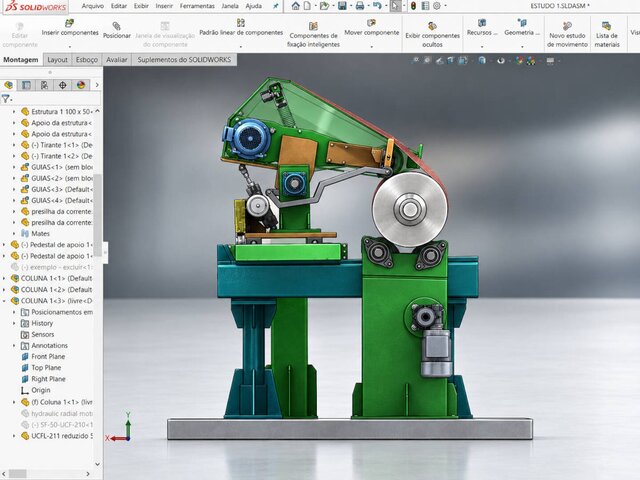This screenshot has height=480, width=640.
Task: Open an existing file icon
Action: (324, 6)
